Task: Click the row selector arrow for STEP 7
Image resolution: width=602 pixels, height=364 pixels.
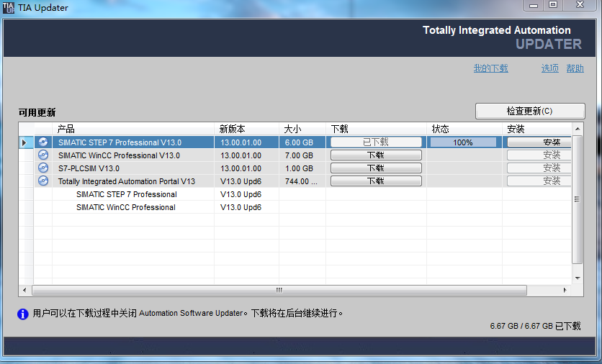Action: click(x=24, y=142)
